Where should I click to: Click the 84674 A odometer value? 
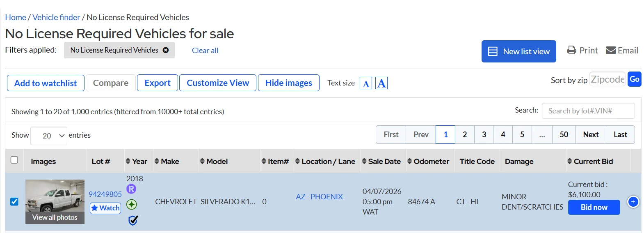421,202
